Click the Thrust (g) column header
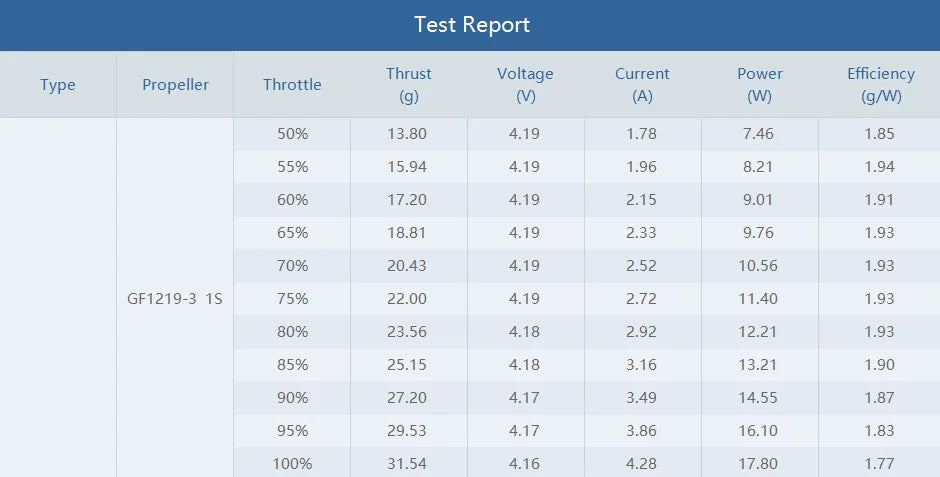Image resolution: width=940 pixels, height=477 pixels. click(x=409, y=85)
